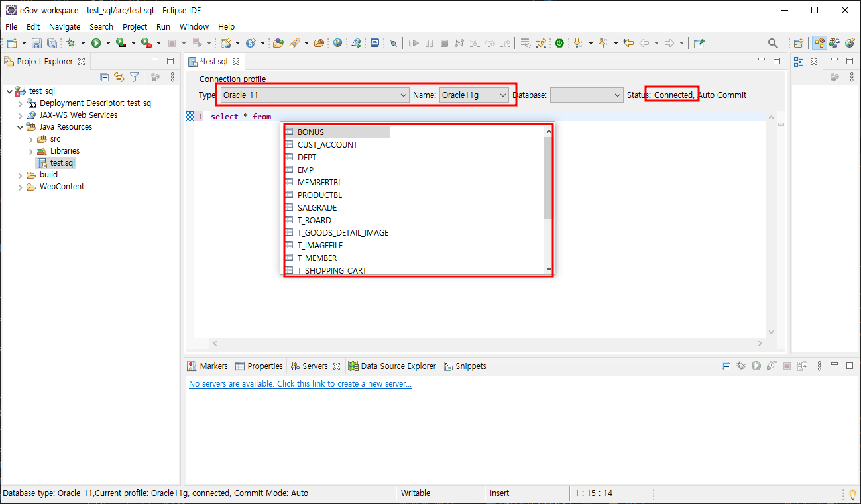Screen dimensions: 861x504
Task: Toggle Link with Editor in Project Explorer
Action: coord(119,77)
